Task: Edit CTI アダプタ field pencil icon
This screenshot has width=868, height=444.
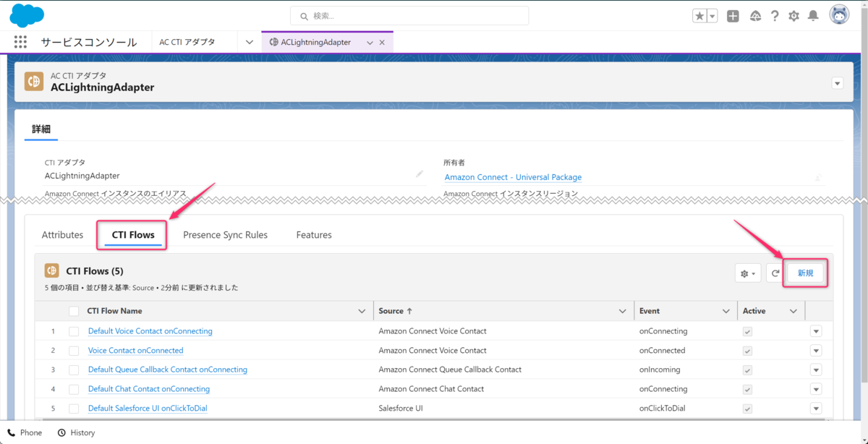Action: tap(420, 174)
